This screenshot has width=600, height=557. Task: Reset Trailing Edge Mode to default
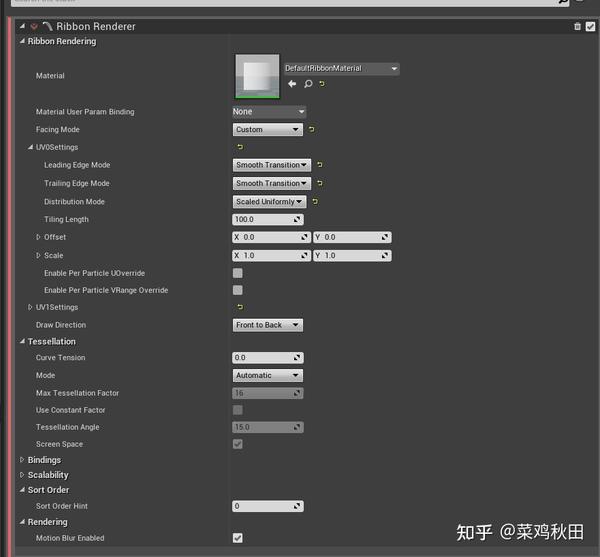pyautogui.click(x=320, y=183)
